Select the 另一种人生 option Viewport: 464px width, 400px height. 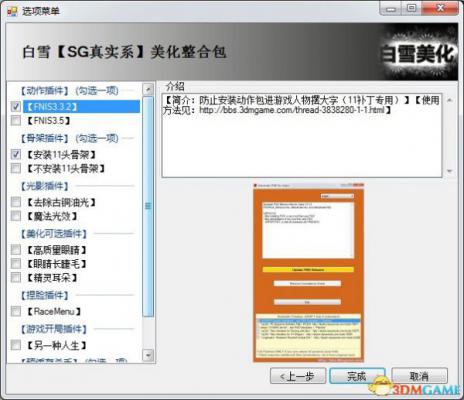pos(16,345)
